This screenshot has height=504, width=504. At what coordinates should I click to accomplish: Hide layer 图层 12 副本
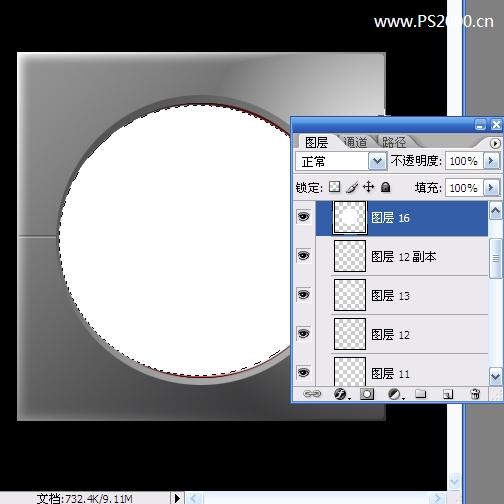[x=303, y=256]
